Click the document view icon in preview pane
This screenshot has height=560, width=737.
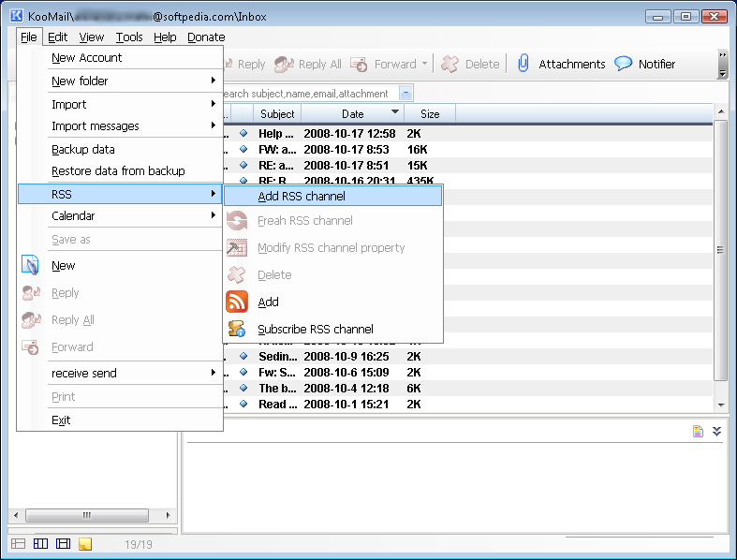coord(698,431)
